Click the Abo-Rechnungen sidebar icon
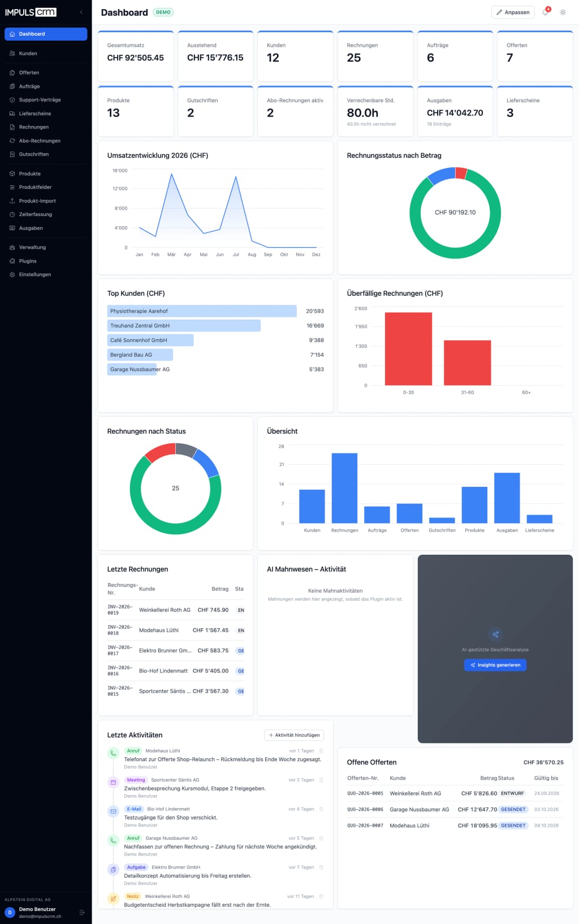Screen dimensions: 579x924 [12, 141]
